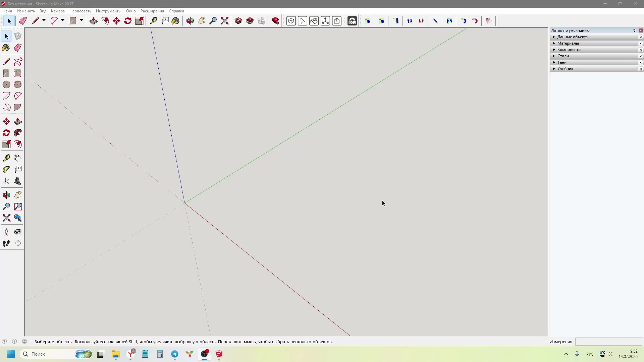Select the Orbit tool in left toolbar

point(6,195)
